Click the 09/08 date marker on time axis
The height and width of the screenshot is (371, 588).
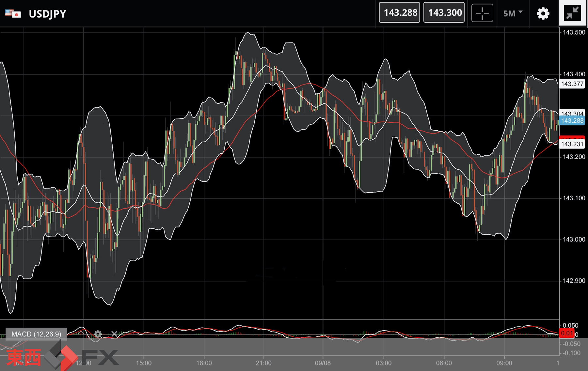pyautogui.click(x=323, y=363)
